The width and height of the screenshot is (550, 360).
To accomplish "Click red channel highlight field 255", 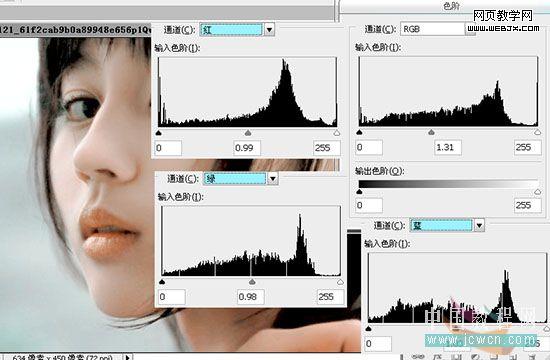I will coord(327,148).
